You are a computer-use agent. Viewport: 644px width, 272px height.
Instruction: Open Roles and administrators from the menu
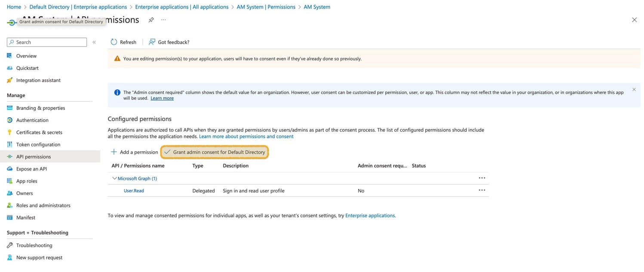point(43,205)
